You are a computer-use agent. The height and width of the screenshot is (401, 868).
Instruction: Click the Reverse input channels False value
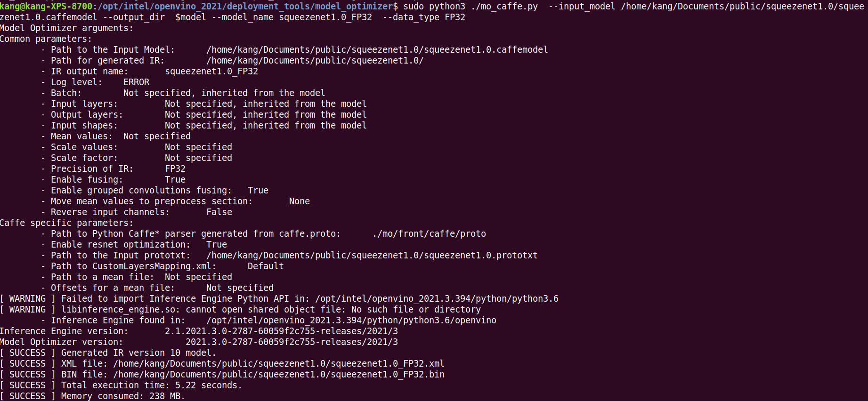pos(219,212)
